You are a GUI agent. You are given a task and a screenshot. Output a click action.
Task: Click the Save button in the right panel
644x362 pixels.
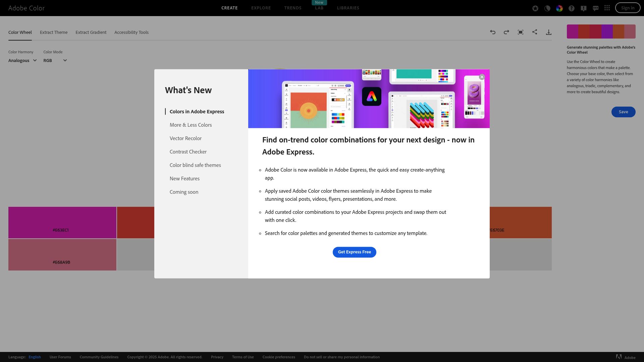[623, 112]
